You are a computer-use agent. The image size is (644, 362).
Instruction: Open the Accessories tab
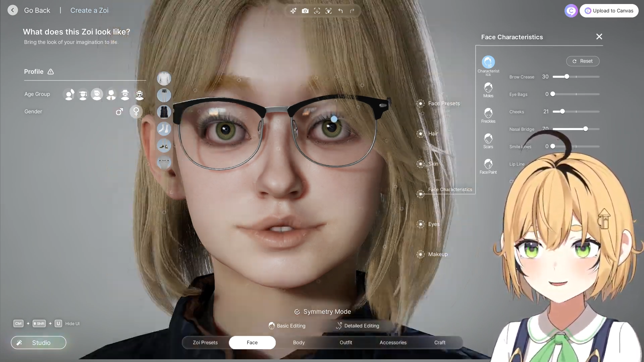point(393,343)
